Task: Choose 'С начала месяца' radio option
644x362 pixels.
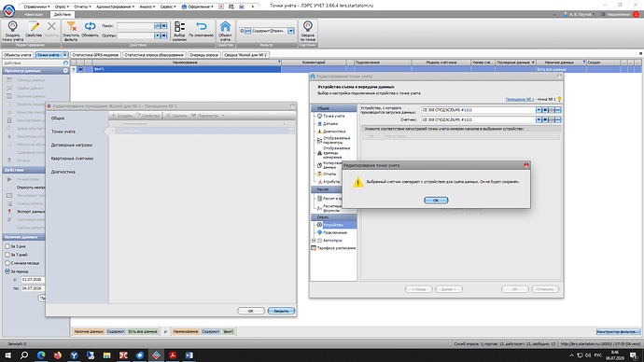Action: click(x=7, y=263)
